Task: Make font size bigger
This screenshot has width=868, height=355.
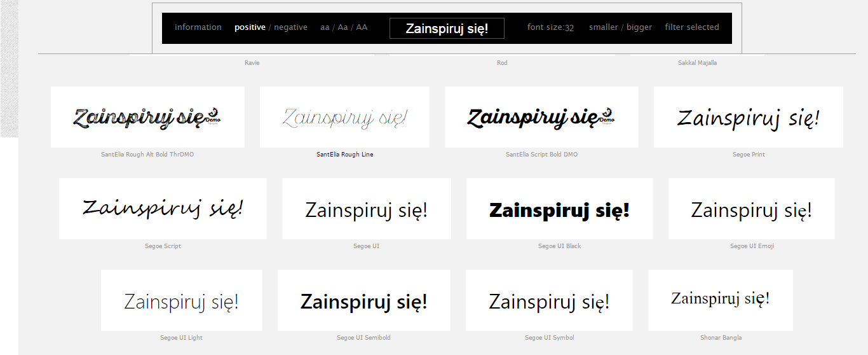Action: pos(639,27)
